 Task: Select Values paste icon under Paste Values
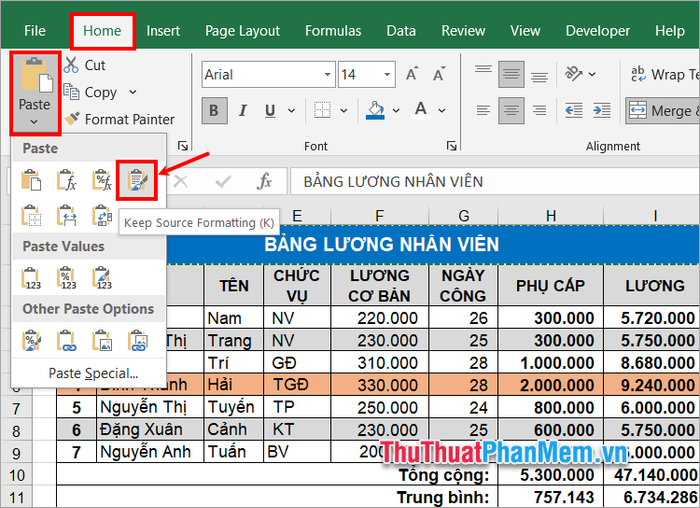[x=32, y=277]
